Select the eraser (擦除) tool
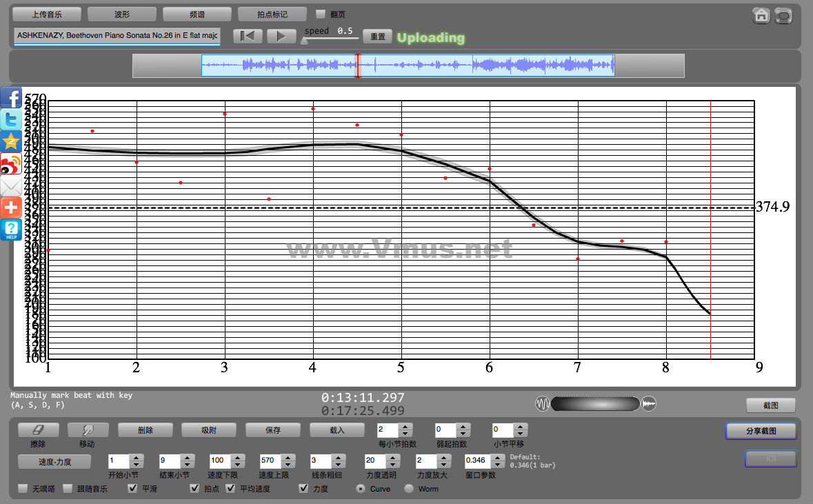Screen dimensions: 813x504 pos(39,430)
